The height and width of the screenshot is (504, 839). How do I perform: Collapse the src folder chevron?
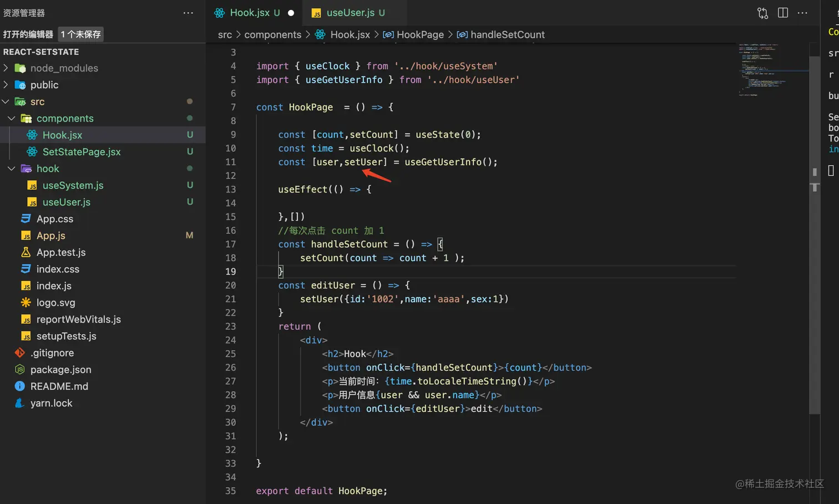coord(6,101)
